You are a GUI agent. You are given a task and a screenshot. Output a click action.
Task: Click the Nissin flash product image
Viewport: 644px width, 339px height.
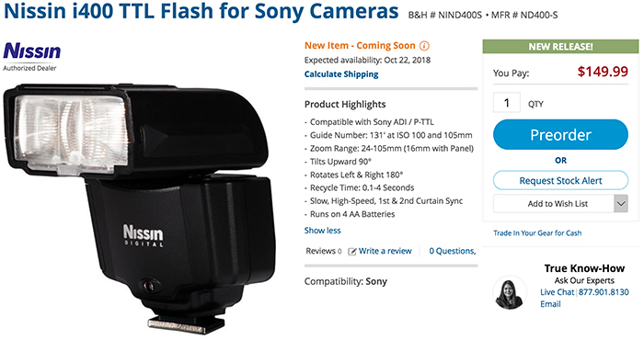[139, 206]
